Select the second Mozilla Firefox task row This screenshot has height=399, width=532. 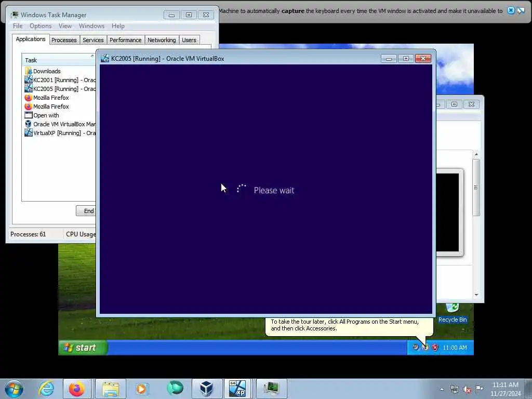(59, 107)
